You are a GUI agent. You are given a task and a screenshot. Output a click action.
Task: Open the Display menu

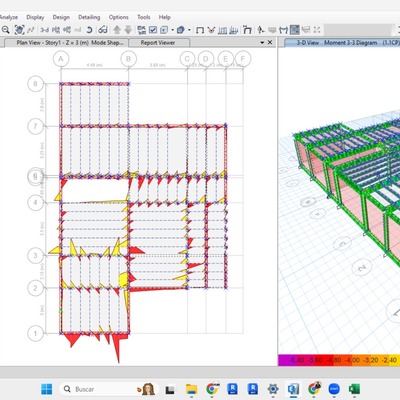click(x=35, y=17)
